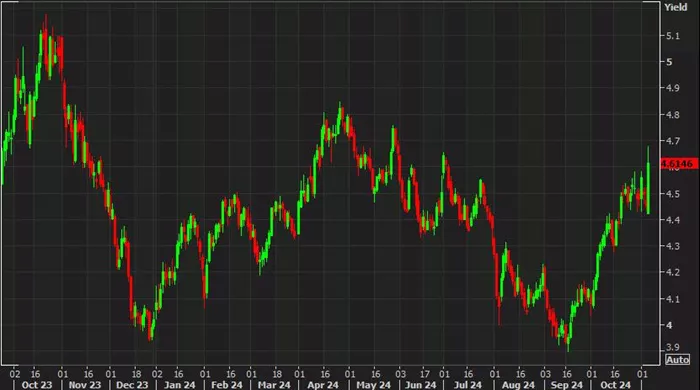Click the Auto scale button
700x390 pixels.
click(678, 360)
